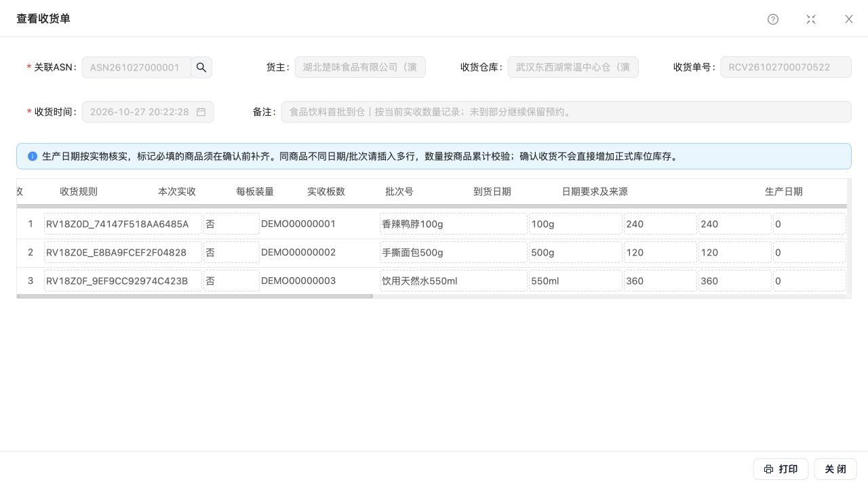
Task: Click the 550ml specification cell
Action: (576, 281)
